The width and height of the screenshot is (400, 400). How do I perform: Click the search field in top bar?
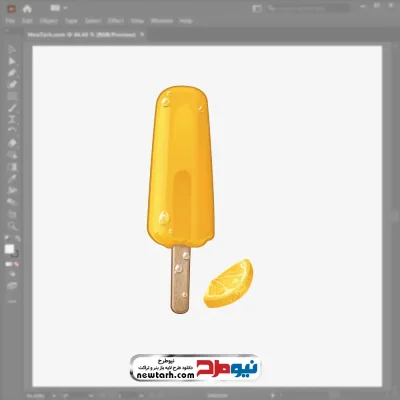tap(308, 9)
